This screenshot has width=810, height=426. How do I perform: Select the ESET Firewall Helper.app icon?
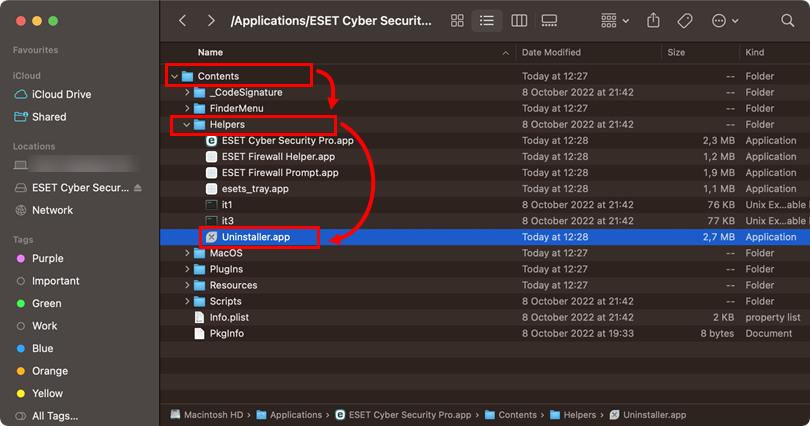tap(211, 156)
